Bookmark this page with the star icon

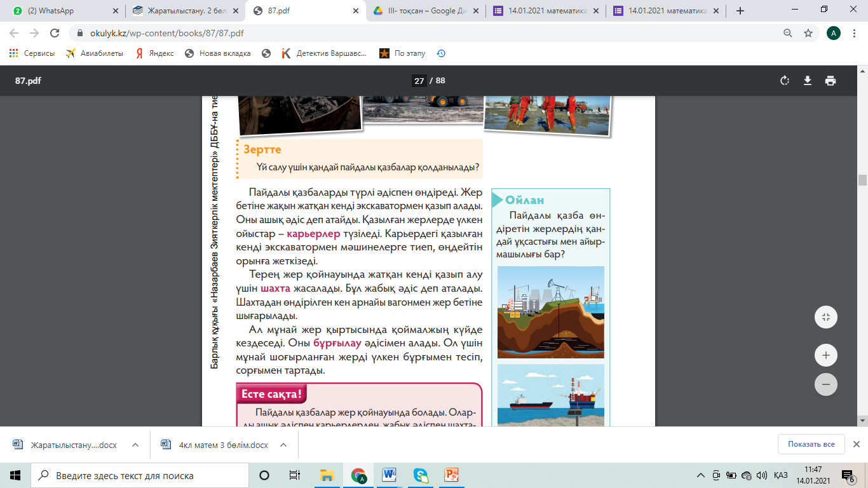808,33
